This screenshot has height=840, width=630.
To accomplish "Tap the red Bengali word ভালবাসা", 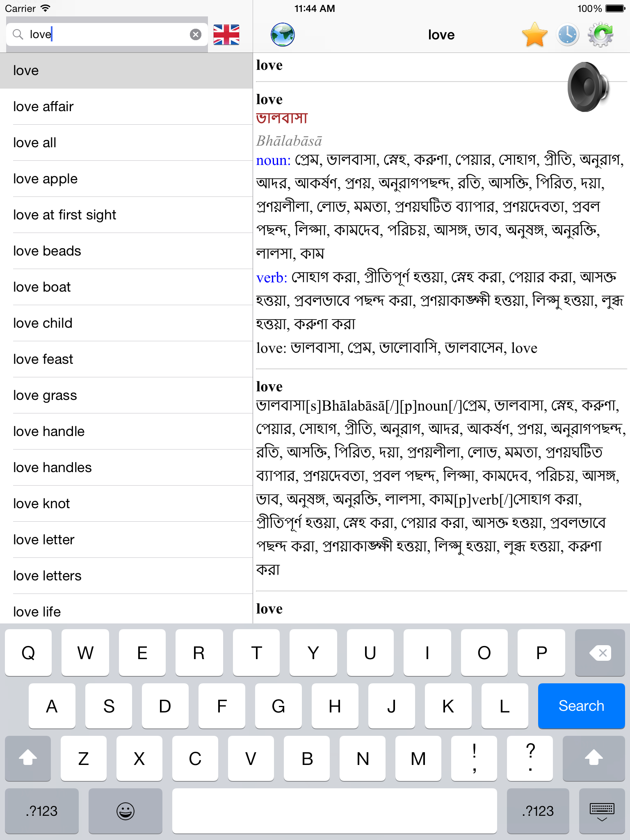I will 282,118.
